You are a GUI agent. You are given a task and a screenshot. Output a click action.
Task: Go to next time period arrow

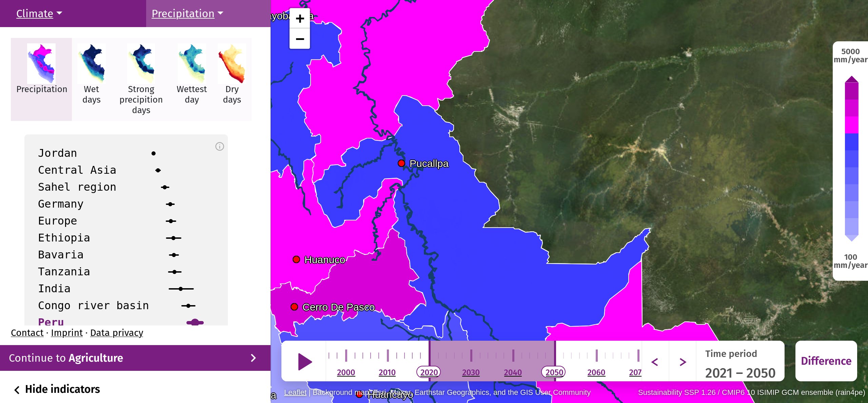(683, 362)
